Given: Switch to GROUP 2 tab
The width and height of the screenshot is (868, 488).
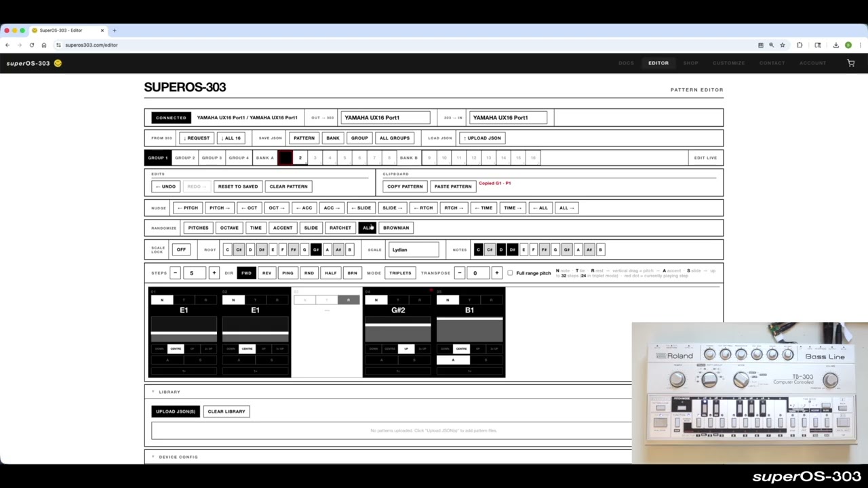Looking at the screenshot, I should tap(184, 158).
